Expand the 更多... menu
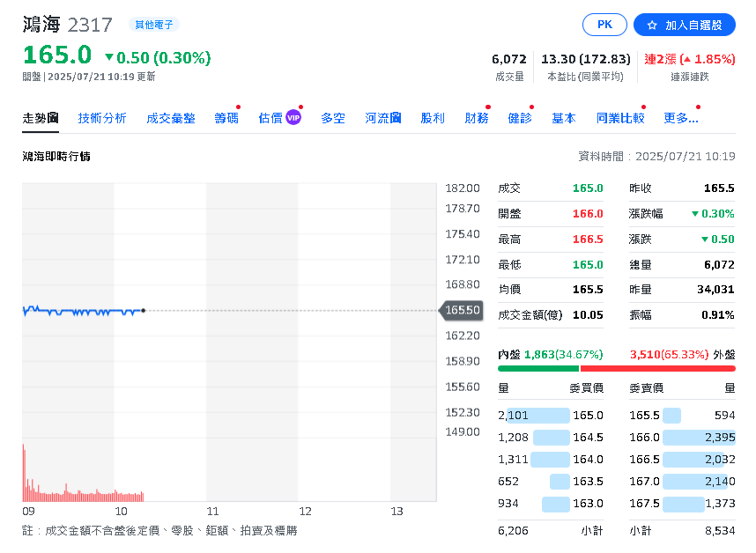Viewport: 756px width, 553px height. click(x=681, y=118)
